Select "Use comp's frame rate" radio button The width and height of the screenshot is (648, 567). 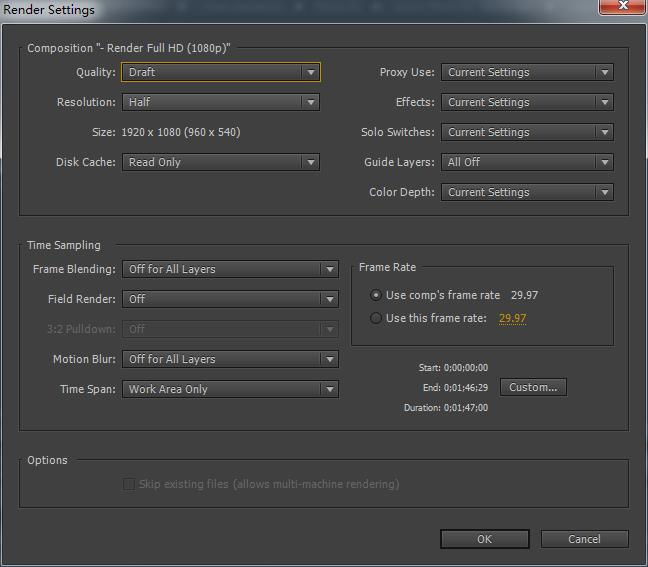pos(376,295)
